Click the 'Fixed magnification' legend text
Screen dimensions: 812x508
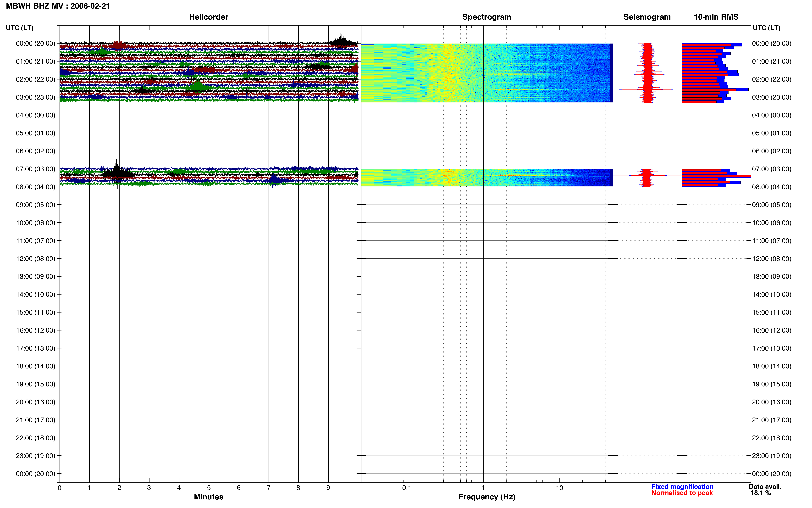click(682, 486)
